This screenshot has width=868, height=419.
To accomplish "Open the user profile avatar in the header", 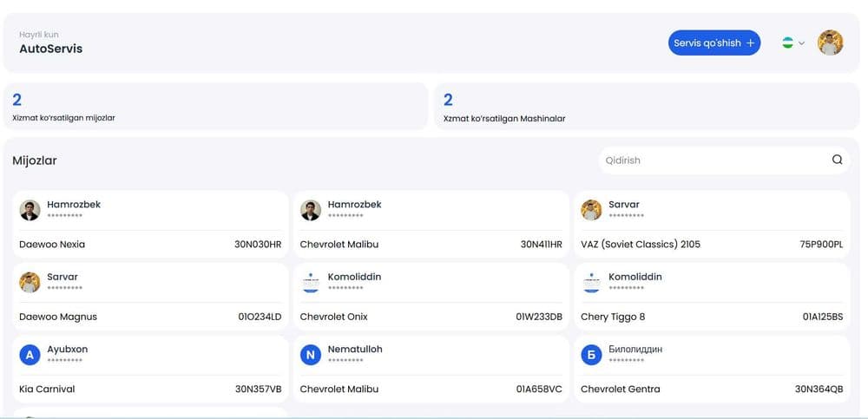I will coord(831,43).
